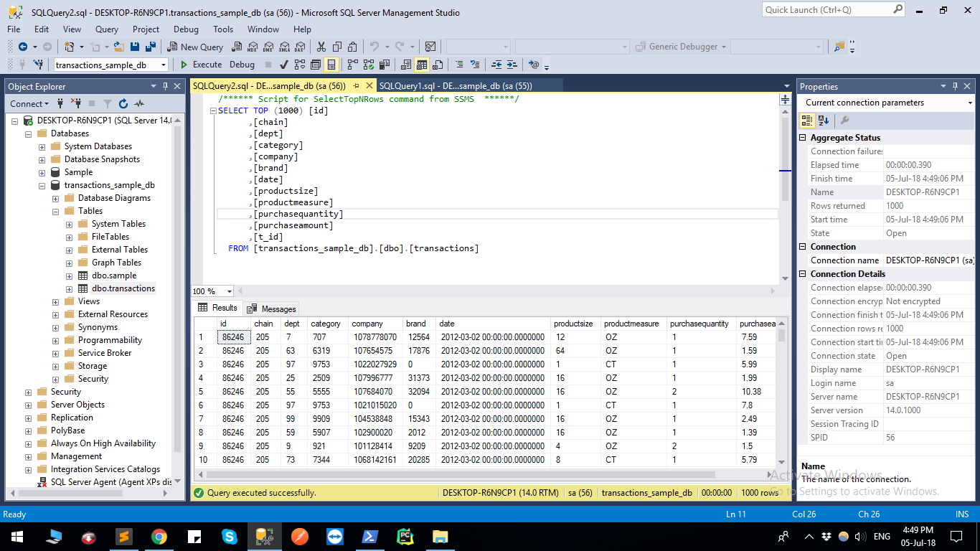Open the editor zoom 100 % dropdown

229,291
